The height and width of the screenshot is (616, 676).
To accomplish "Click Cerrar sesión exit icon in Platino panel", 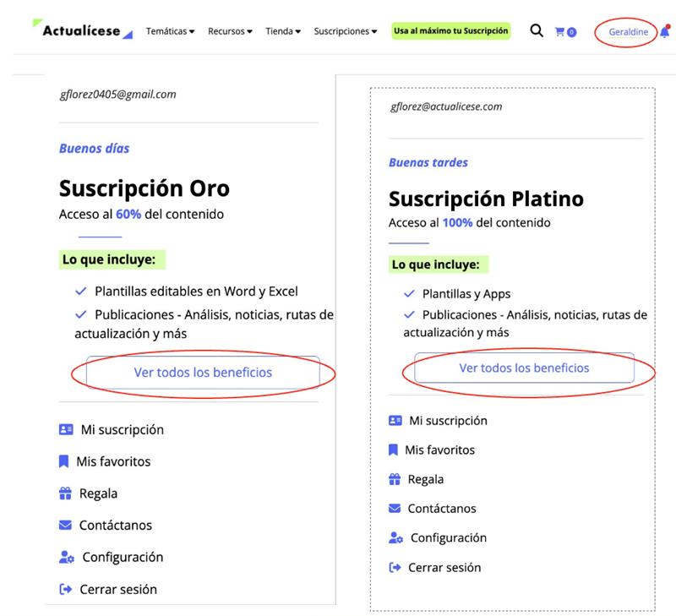I will pos(395,567).
